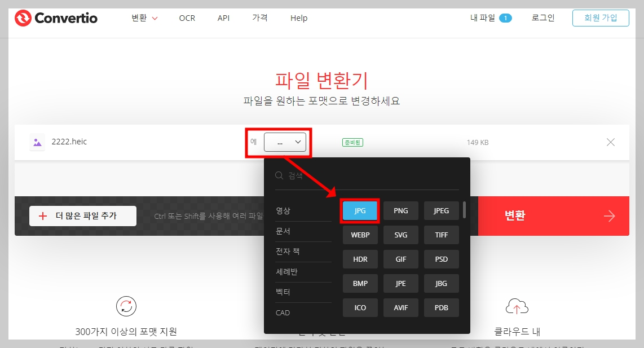Click the 회원 가입 button
The image size is (644, 348).
pyautogui.click(x=601, y=17)
